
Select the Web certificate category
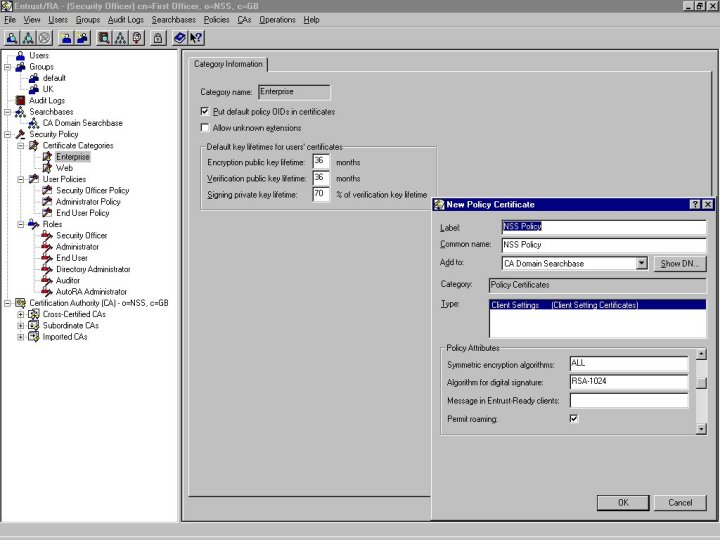tap(64, 168)
